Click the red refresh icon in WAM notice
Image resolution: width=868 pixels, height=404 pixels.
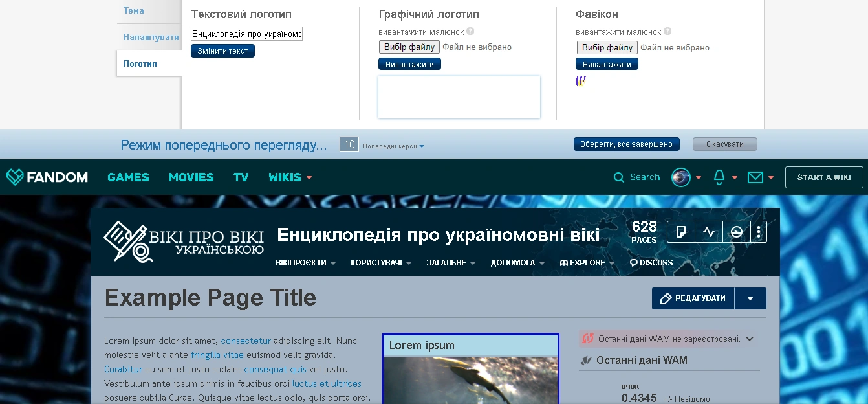click(x=587, y=338)
